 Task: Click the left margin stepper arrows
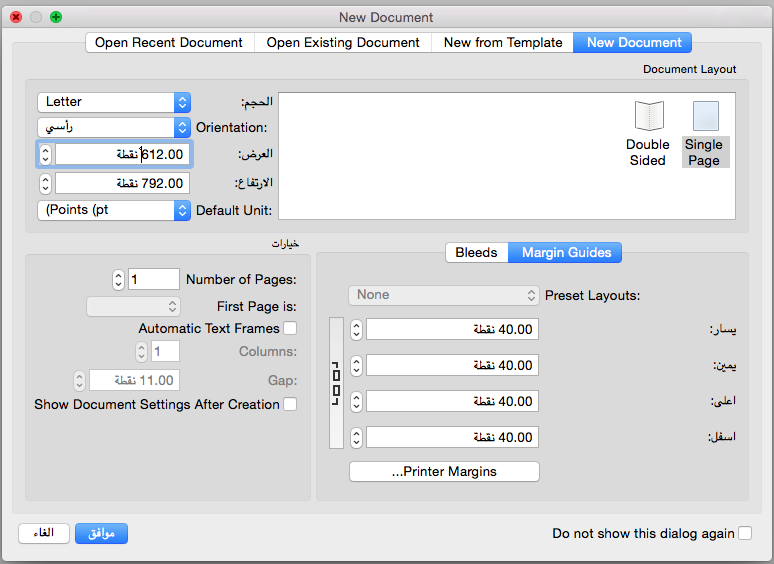[x=357, y=329]
